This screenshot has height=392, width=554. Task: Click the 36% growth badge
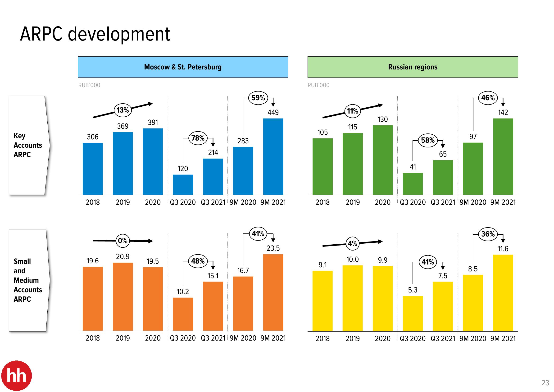(488, 234)
